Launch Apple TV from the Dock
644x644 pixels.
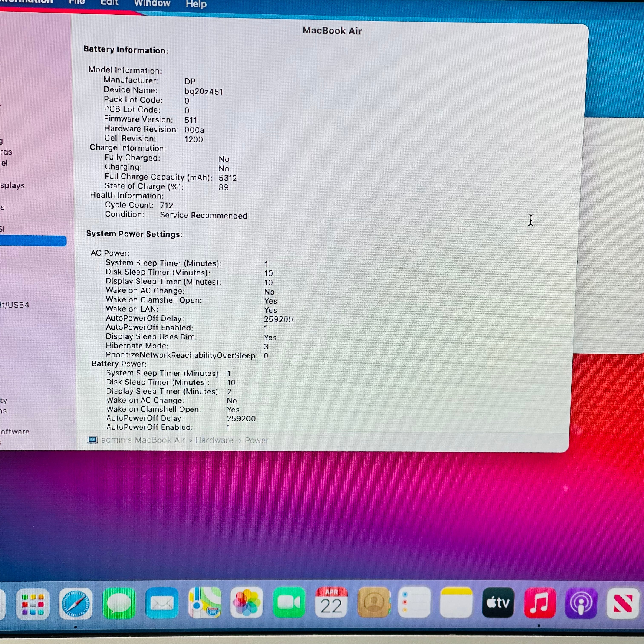point(498,602)
